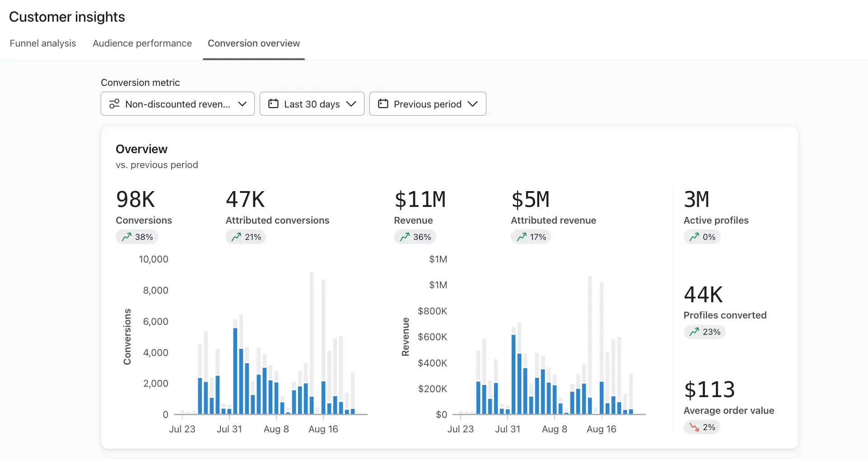Click the filter icon in Non-discounted revenue dropdown
The width and height of the screenshot is (868, 459).
tap(114, 104)
